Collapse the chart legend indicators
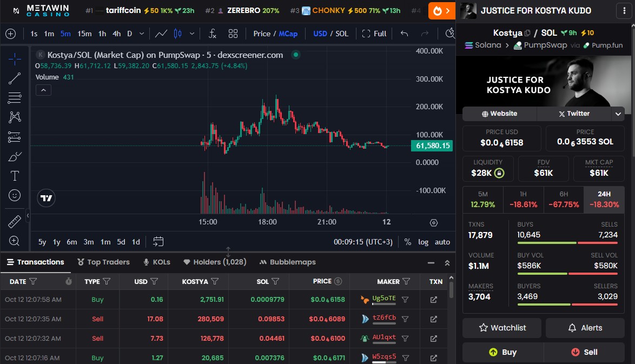Viewport: 635px width, 364px height. 43,90
